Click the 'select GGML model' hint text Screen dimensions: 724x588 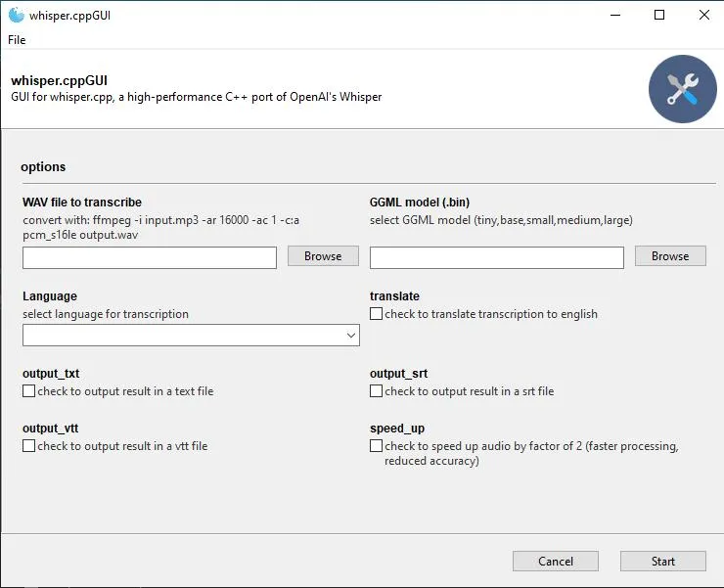pyautogui.click(x=501, y=220)
